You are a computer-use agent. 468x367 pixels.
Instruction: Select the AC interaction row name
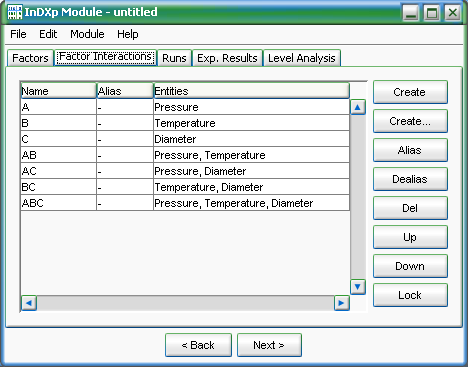tap(58, 171)
